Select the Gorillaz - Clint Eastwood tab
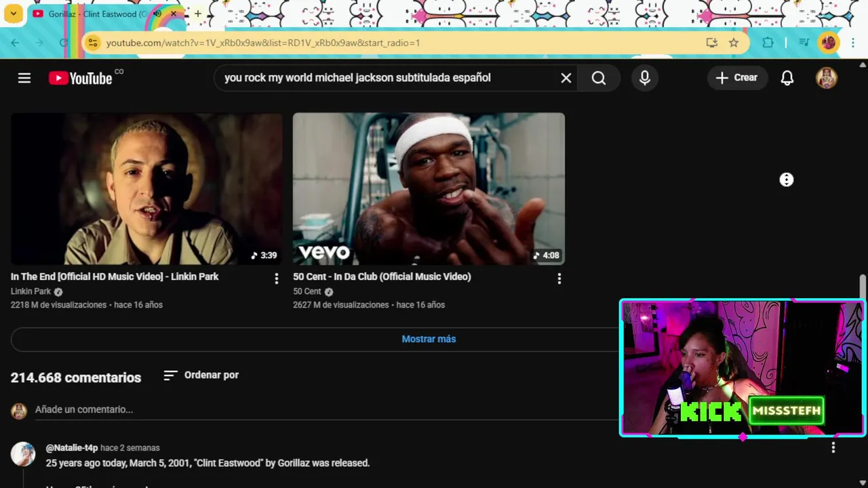This screenshot has height=488, width=868. (x=97, y=14)
